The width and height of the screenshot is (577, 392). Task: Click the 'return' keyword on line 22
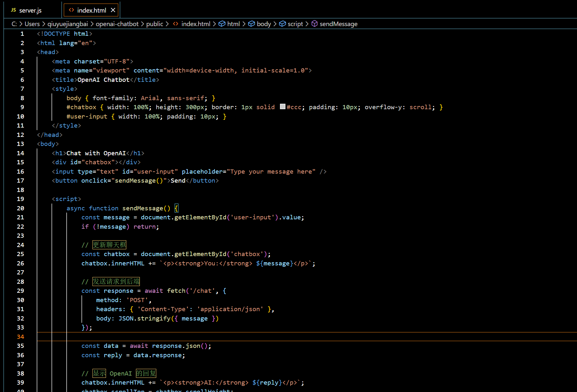click(x=144, y=226)
